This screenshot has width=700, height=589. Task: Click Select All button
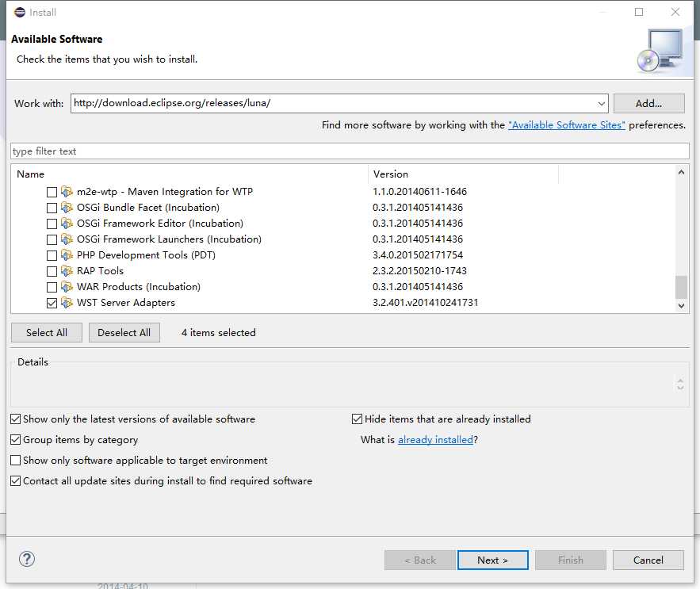pyautogui.click(x=47, y=333)
